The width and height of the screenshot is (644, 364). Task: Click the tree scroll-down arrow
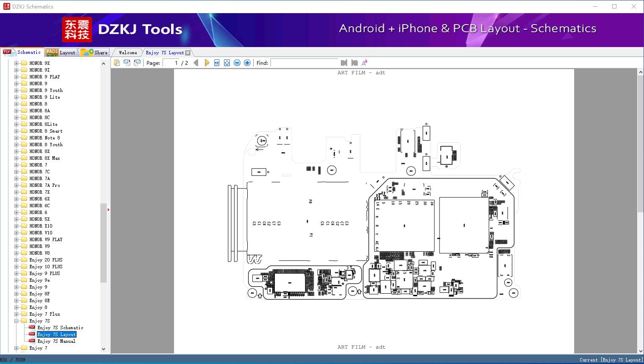pos(103,349)
